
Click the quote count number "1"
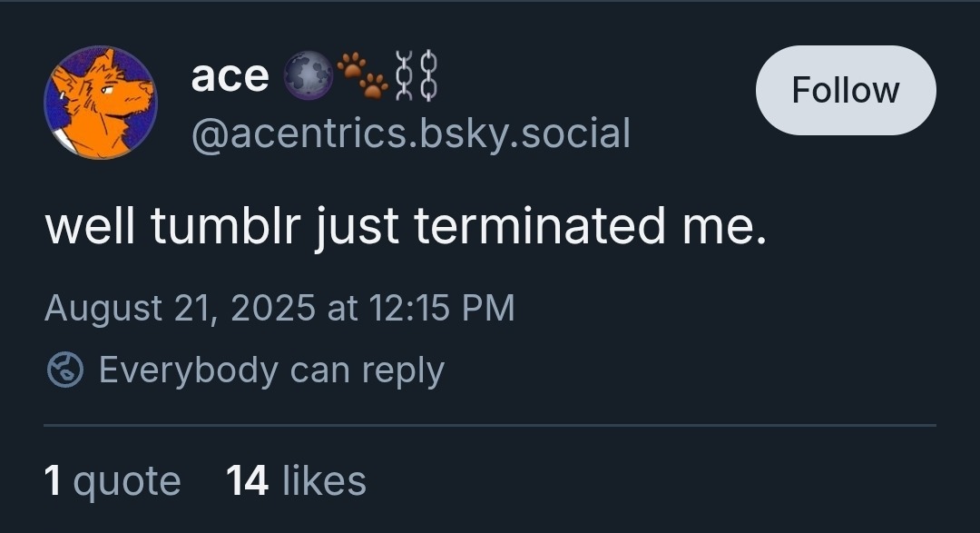click(53, 480)
